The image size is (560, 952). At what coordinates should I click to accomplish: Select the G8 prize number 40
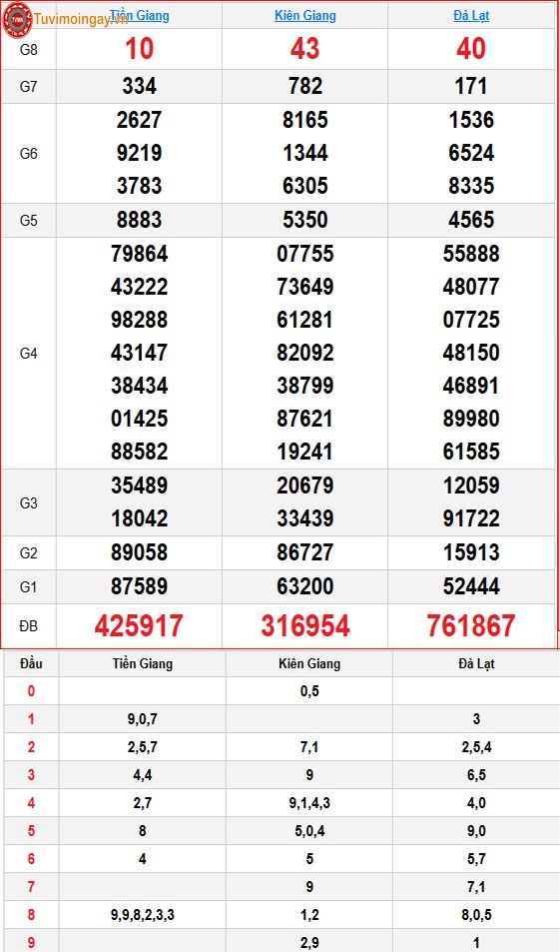471,49
